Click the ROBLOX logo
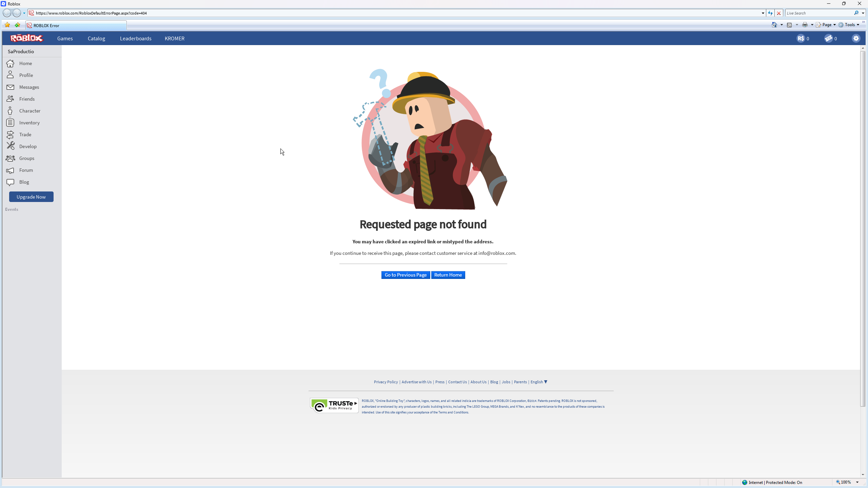This screenshot has height=488, width=868. point(27,38)
